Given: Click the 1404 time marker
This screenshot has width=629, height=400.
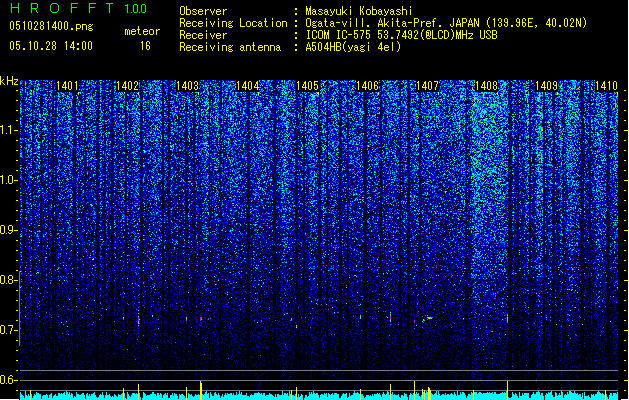Looking at the screenshot, I should point(248,86).
